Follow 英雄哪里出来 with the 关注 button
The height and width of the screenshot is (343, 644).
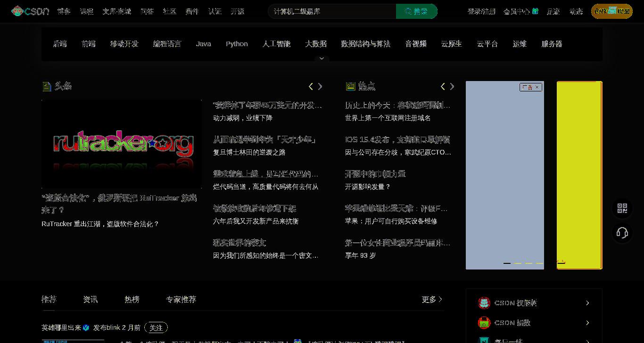tap(156, 327)
